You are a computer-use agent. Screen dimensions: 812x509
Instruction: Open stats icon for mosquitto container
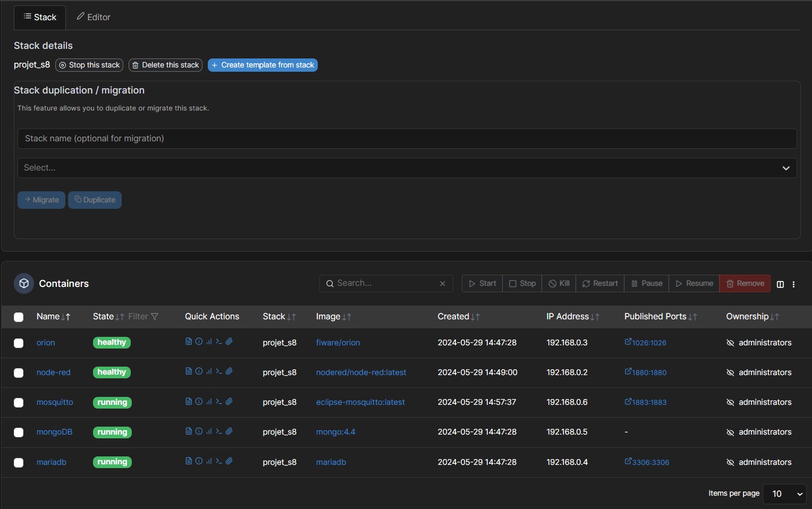tap(209, 402)
